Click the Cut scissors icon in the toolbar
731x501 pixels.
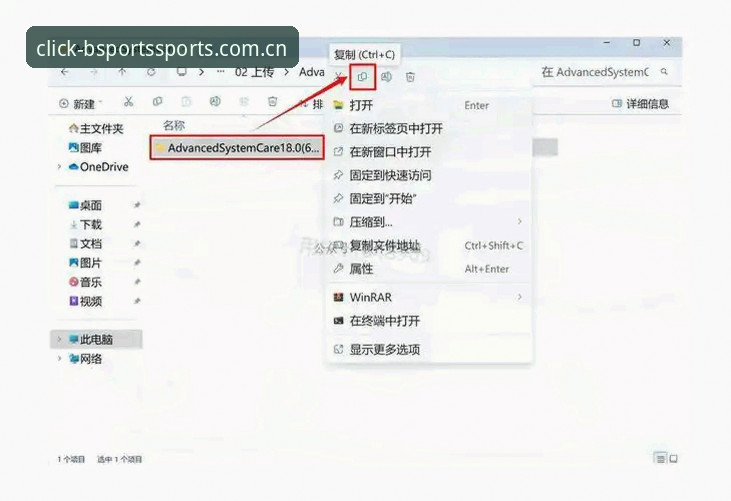tap(129, 102)
